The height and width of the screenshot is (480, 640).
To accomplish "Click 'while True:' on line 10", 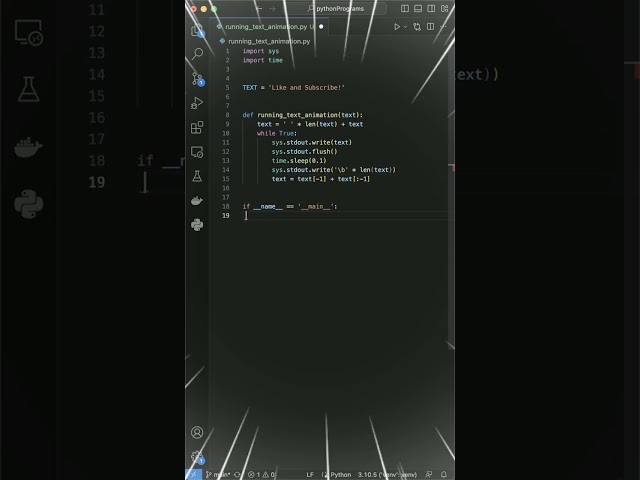I will pos(277,133).
